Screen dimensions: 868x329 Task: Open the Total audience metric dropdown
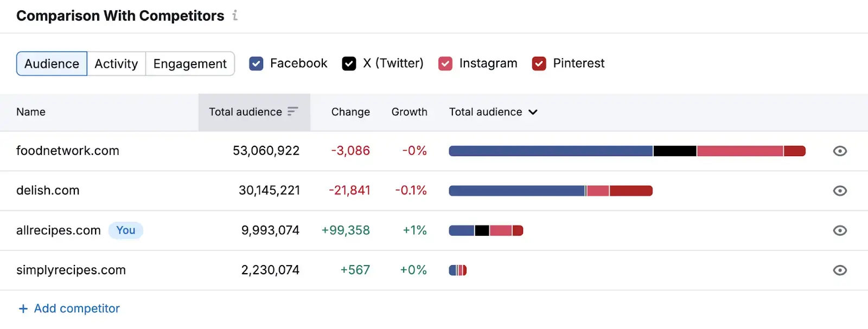tap(533, 112)
